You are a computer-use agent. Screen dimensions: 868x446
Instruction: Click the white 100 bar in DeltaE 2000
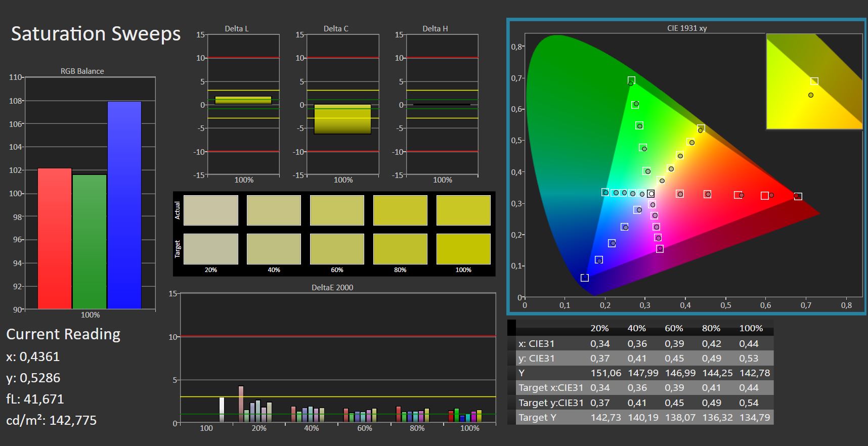point(222,410)
